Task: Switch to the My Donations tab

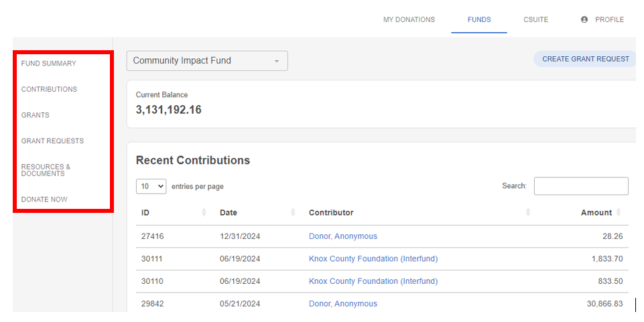Action: click(409, 19)
